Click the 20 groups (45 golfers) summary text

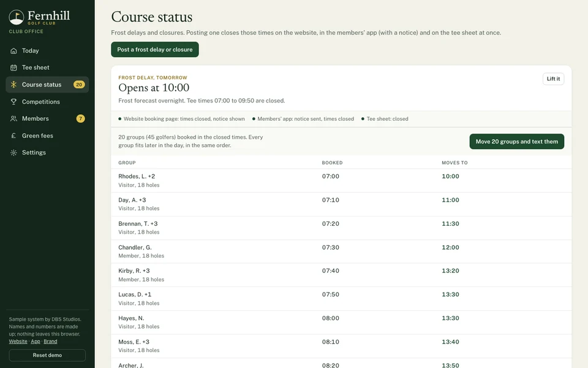click(190, 141)
